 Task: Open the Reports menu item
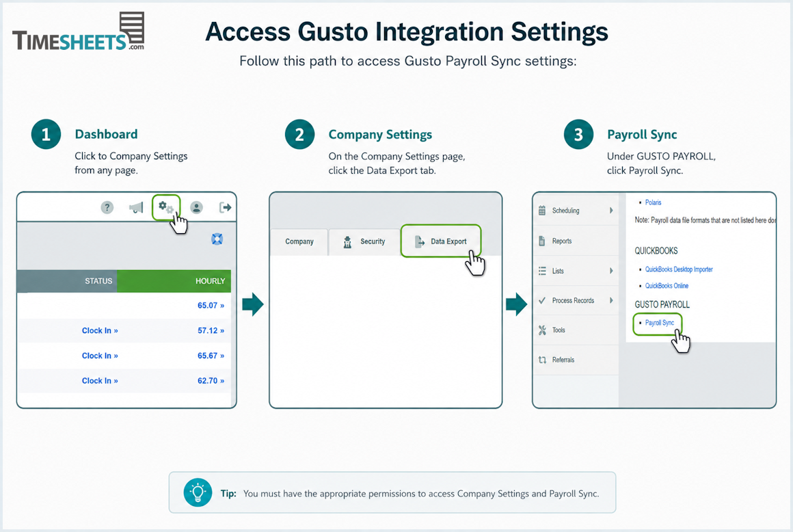[576, 241]
